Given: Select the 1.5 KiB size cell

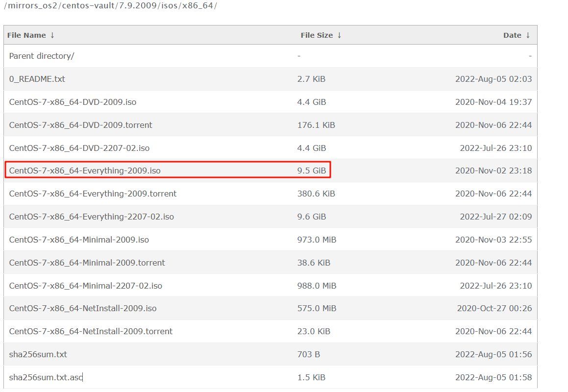Looking at the screenshot, I should click(x=311, y=377).
